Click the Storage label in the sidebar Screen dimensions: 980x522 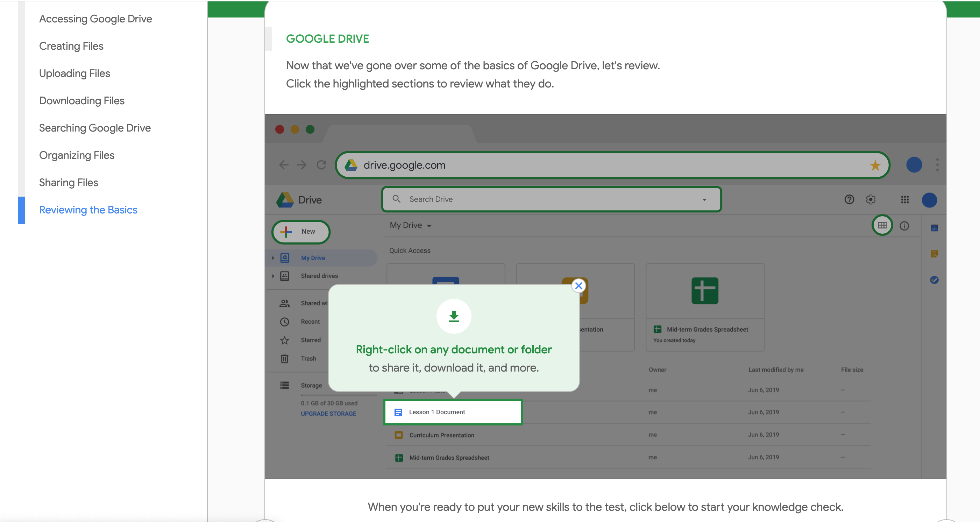tap(311, 386)
